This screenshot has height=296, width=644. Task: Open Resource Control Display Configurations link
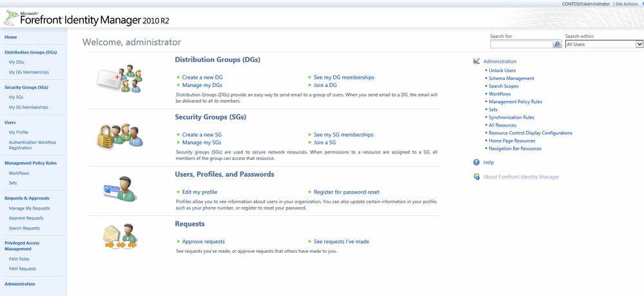[531, 133]
